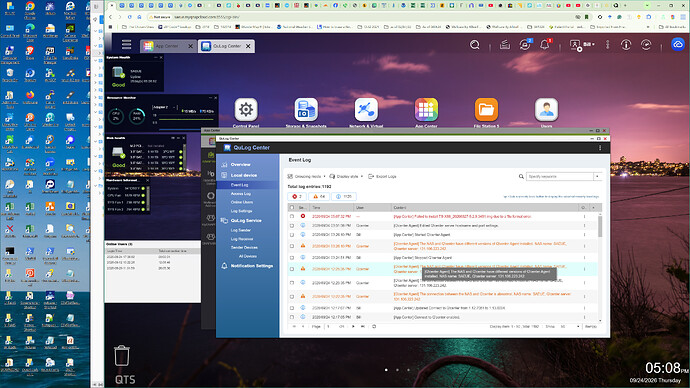Focus the Specify keywords search field
The image size is (690, 388).
pyautogui.click(x=560, y=176)
